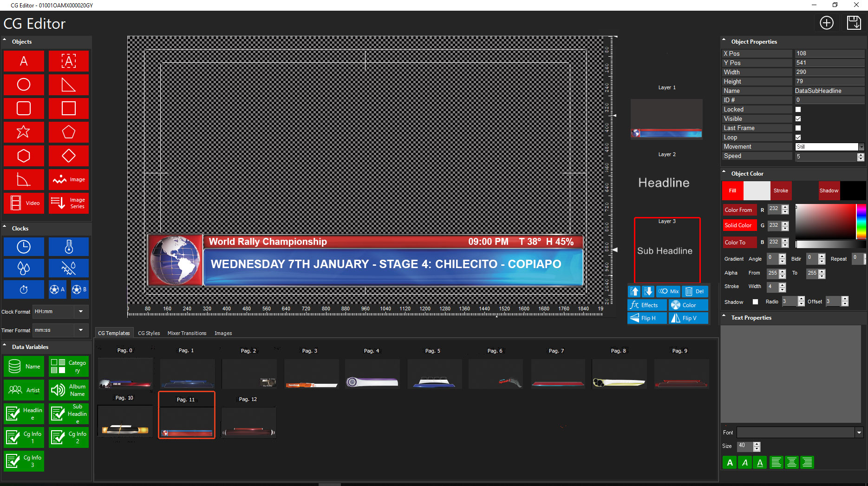
Task: Open the Images tab
Action: click(223, 333)
